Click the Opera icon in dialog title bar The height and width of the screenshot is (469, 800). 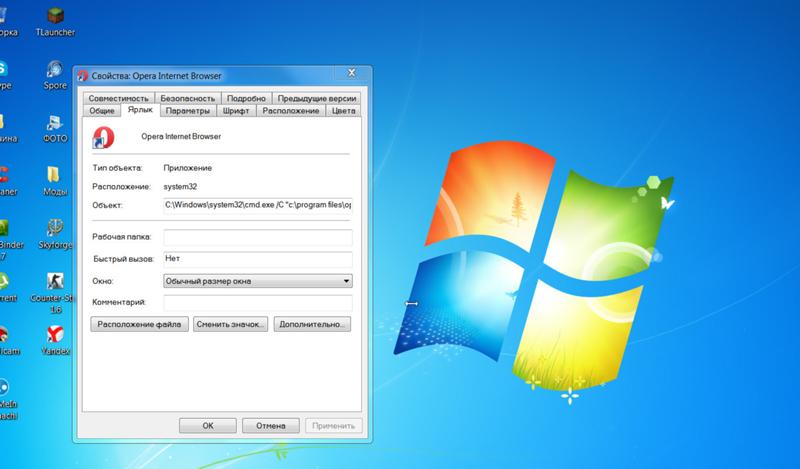click(x=83, y=76)
